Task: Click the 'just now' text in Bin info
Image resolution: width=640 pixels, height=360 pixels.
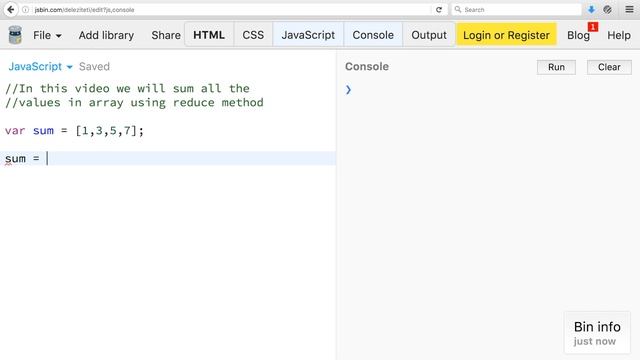Action: click(595, 341)
